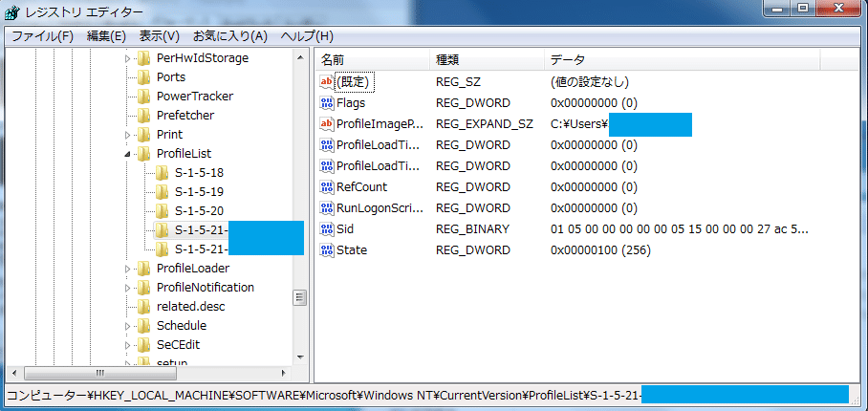Viewport: 868px width, 411px height.
Task: Select the S-1-5-19 subkey label
Action: (x=199, y=192)
